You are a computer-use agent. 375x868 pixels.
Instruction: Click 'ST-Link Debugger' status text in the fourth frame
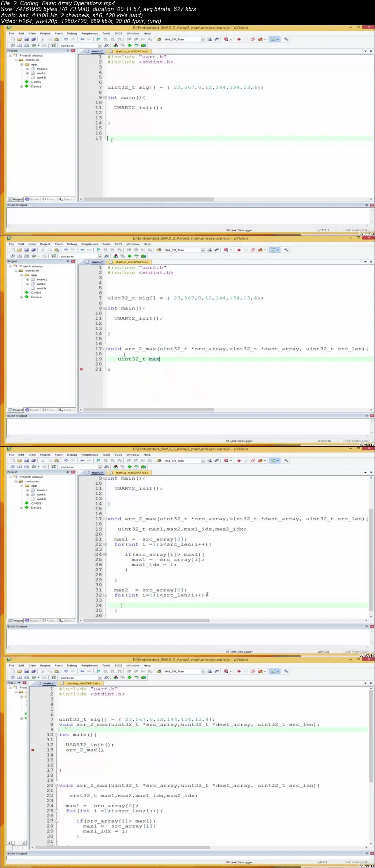click(x=240, y=863)
